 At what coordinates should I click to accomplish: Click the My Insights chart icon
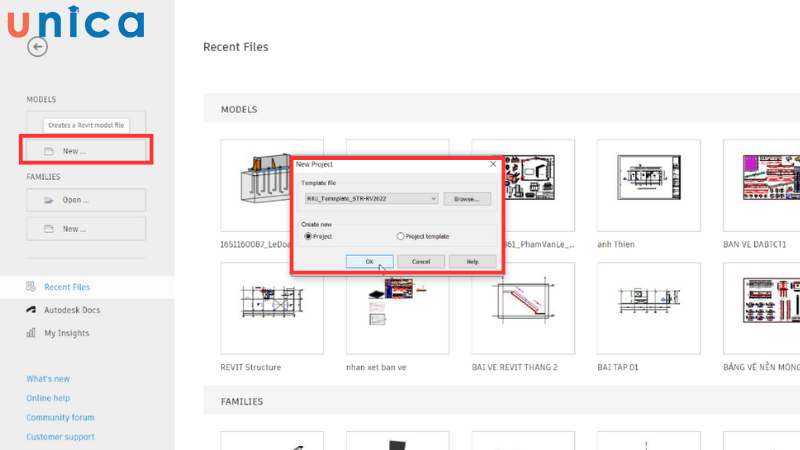pyautogui.click(x=31, y=333)
